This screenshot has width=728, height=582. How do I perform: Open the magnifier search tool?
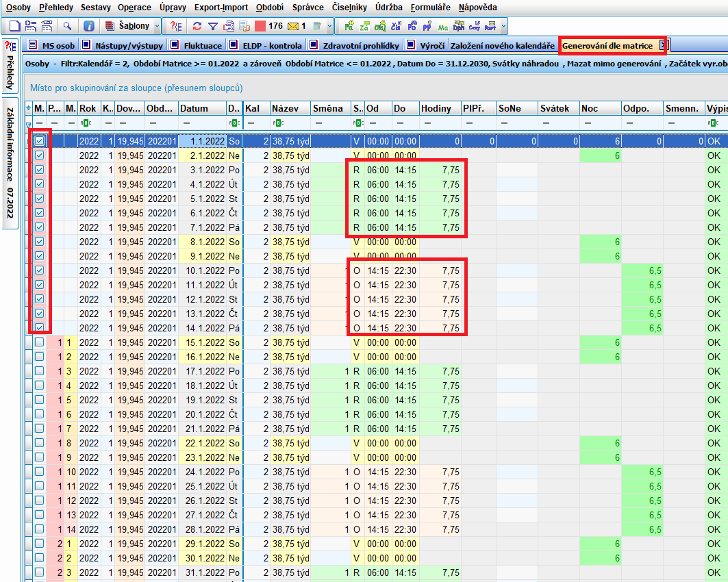coord(67,26)
